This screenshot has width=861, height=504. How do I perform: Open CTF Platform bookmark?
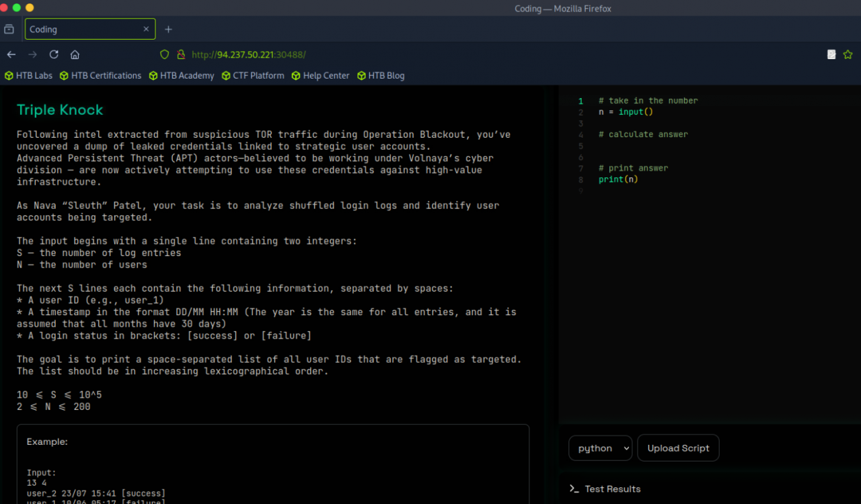[252, 76]
